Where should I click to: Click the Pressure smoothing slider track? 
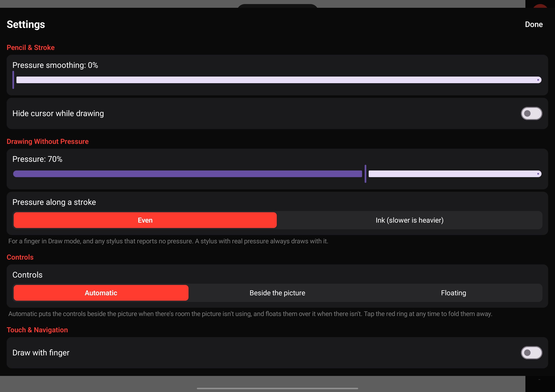click(x=279, y=80)
